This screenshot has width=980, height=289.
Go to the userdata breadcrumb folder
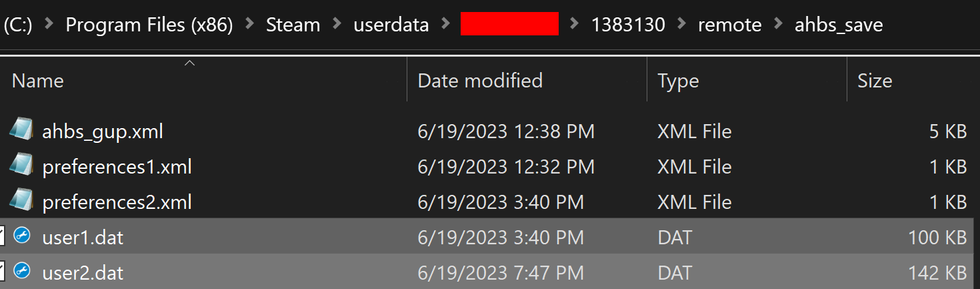391,25
